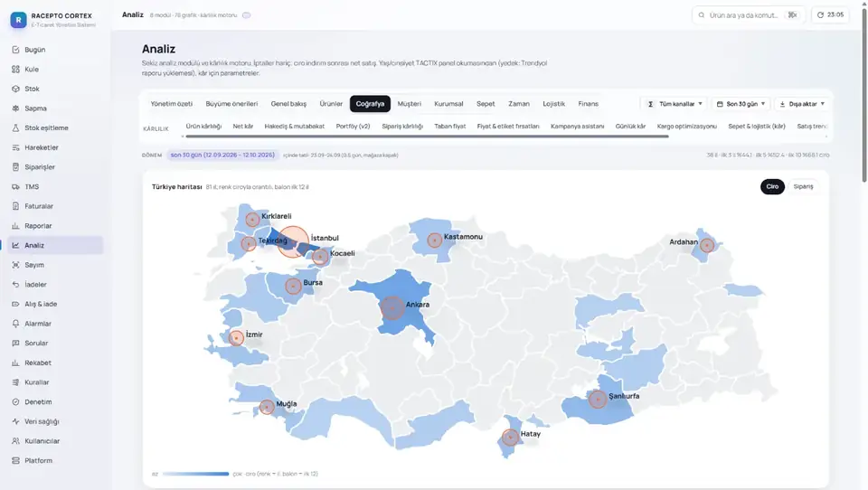Open the Alış & iade icon

tap(15, 304)
